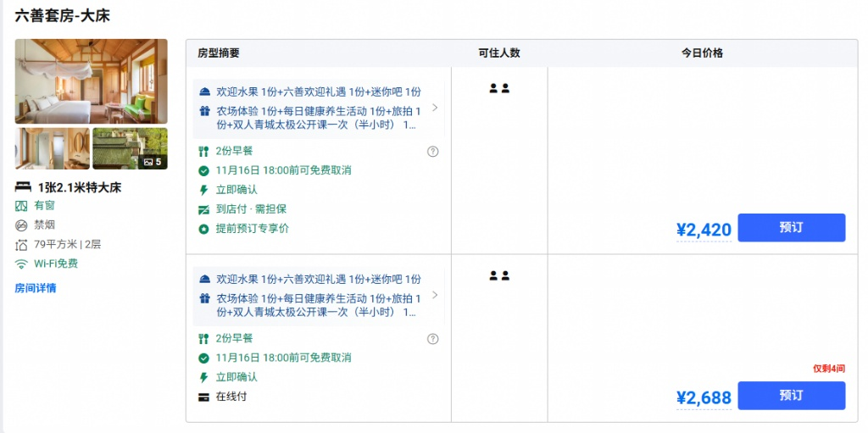Click the 在线付 card payment icon
Viewport: 868px width, 433px height.
click(x=203, y=397)
